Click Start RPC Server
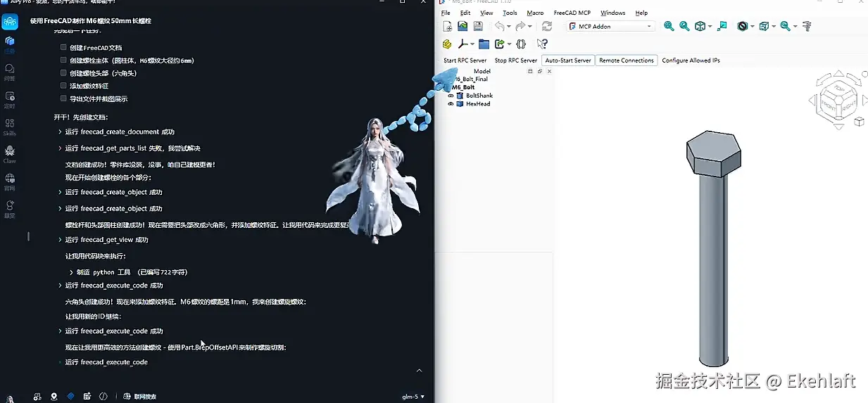The height and width of the screenshot is (403, 868). pos(465,60)
